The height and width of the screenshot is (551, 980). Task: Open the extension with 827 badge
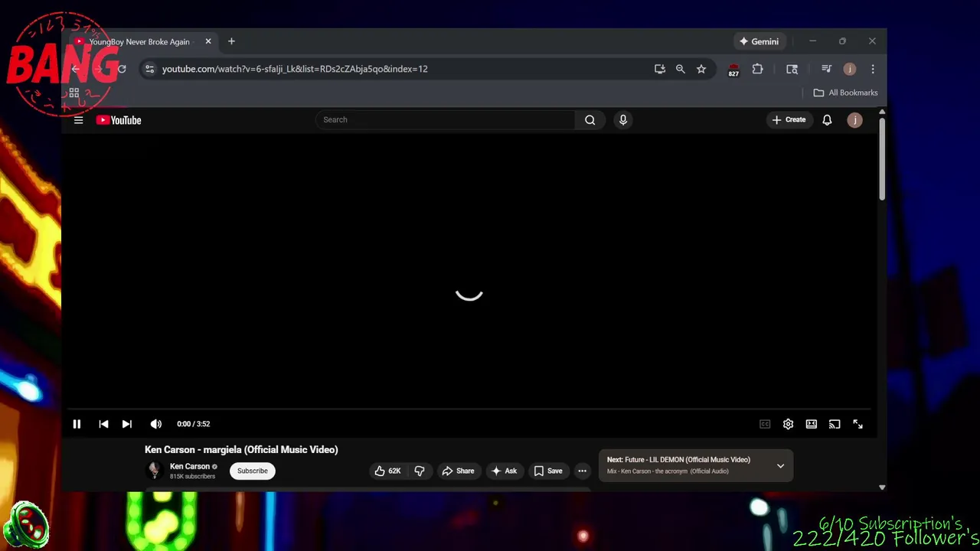pyautogui.click(x=733, y=70)
